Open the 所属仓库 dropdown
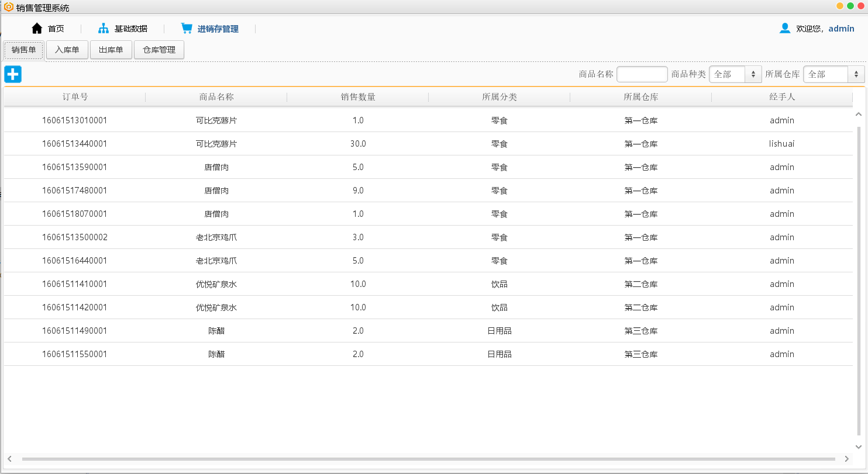868x474 pixels. [x=834, y=74]
